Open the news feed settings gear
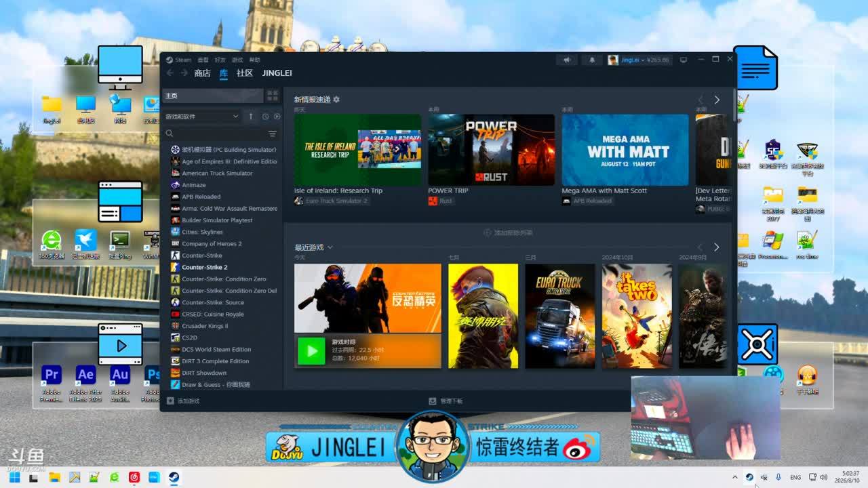Image resolution: width=868 pixels, height=488 pixels. pos(336,100)
